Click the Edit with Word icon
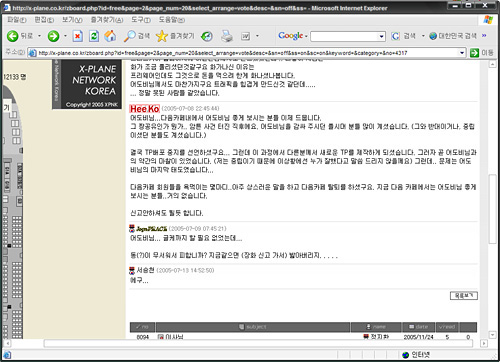The image size is (500, 362). [245, 36]
